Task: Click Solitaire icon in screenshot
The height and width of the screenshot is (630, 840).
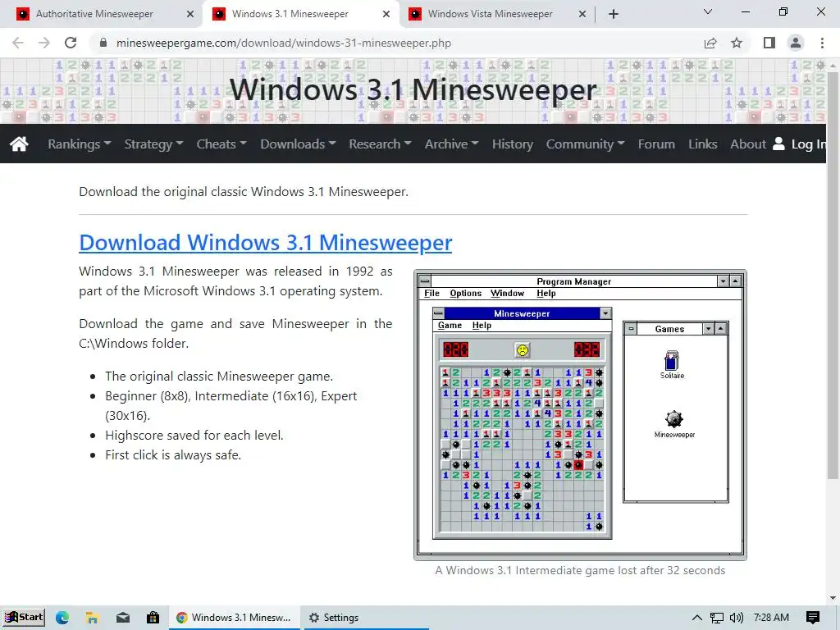Action: click(672, 364)
